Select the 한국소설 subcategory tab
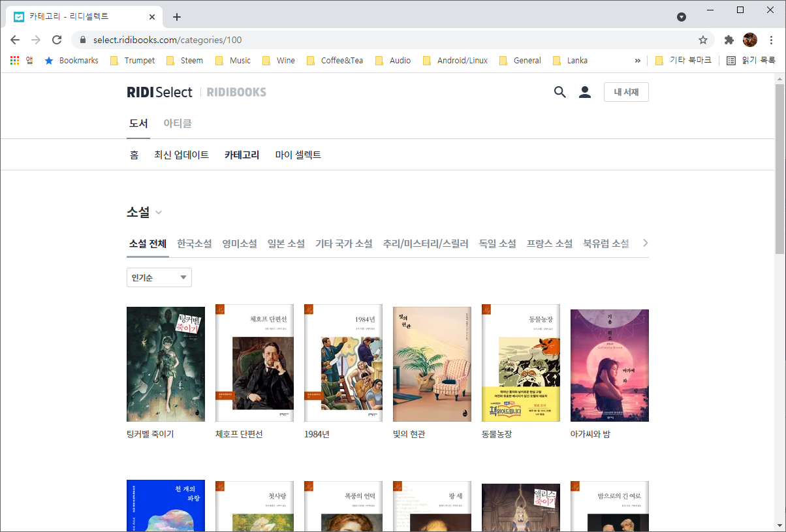This screenshot has height=532, width=786. click(195, 243)
